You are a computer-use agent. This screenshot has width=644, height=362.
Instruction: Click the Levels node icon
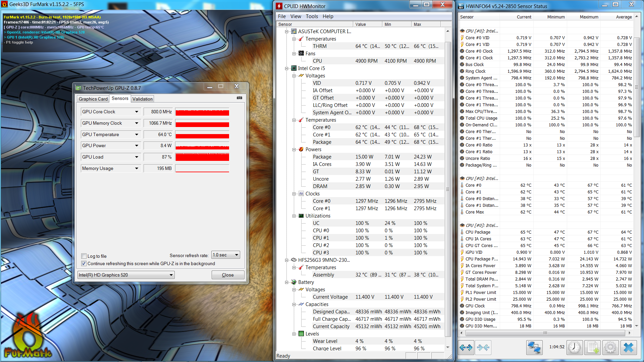tap(301, 334)
